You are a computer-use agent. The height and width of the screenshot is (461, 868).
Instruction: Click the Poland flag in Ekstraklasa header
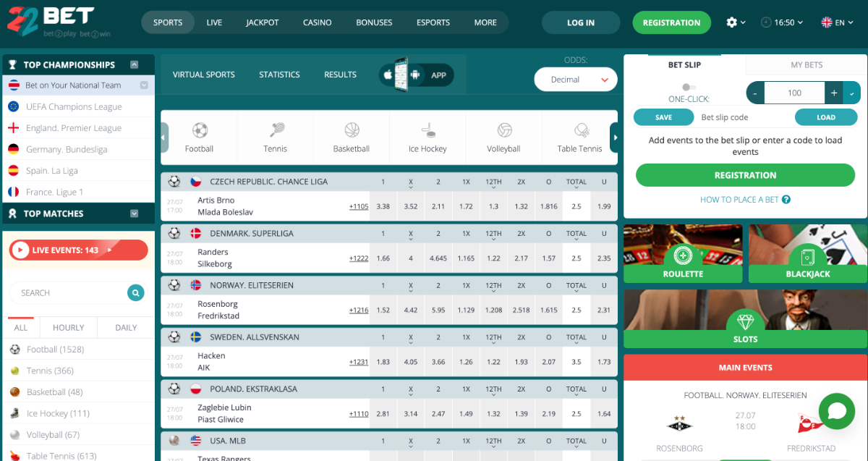coord(196,389)
